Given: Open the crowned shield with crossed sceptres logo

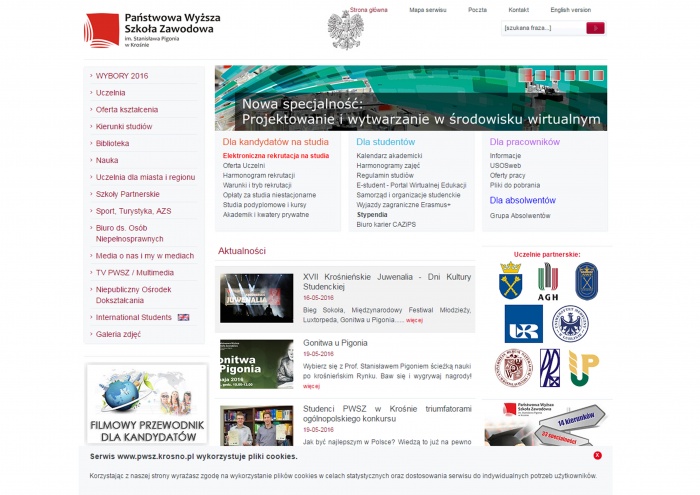Looking at the screenshot, I should [x=510, y=281].
